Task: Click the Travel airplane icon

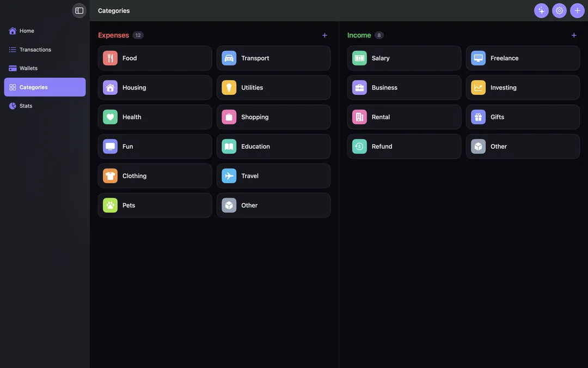Action: 229,176
